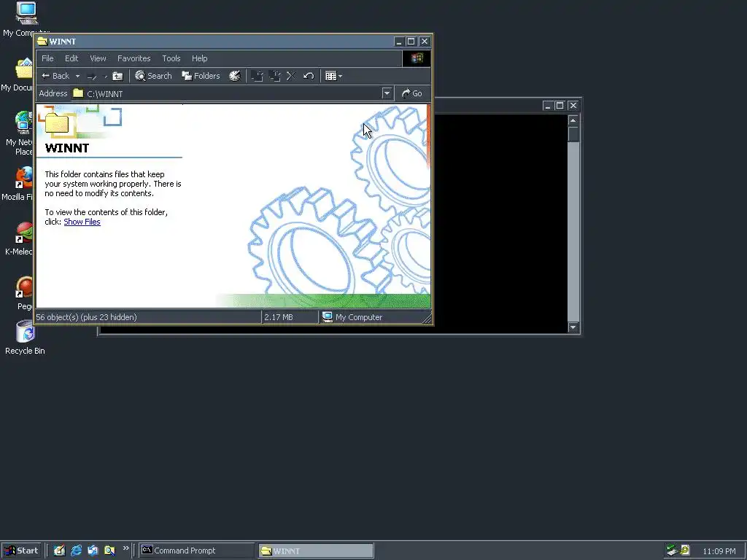Viewport: 747px width, 560px height.
Task: Open the Start menu
Action: 21,551
